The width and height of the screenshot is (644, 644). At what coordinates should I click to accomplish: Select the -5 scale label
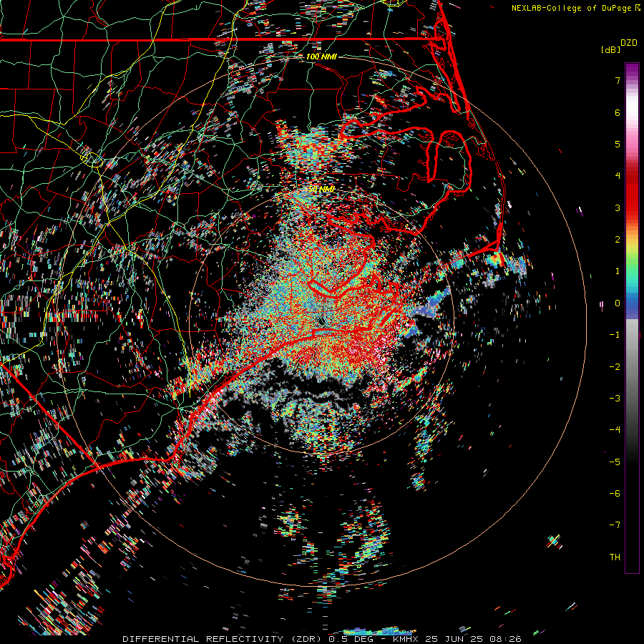pyautogui.click(x=615, y=462)
